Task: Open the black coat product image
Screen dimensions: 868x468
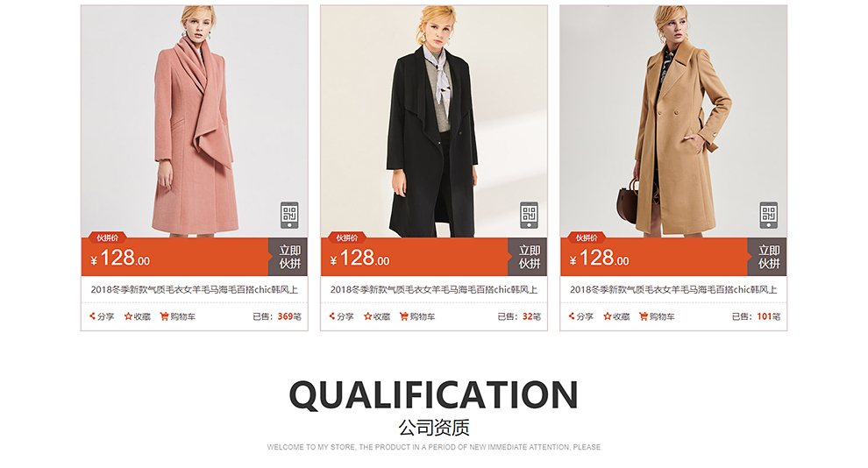Action: 434,121
